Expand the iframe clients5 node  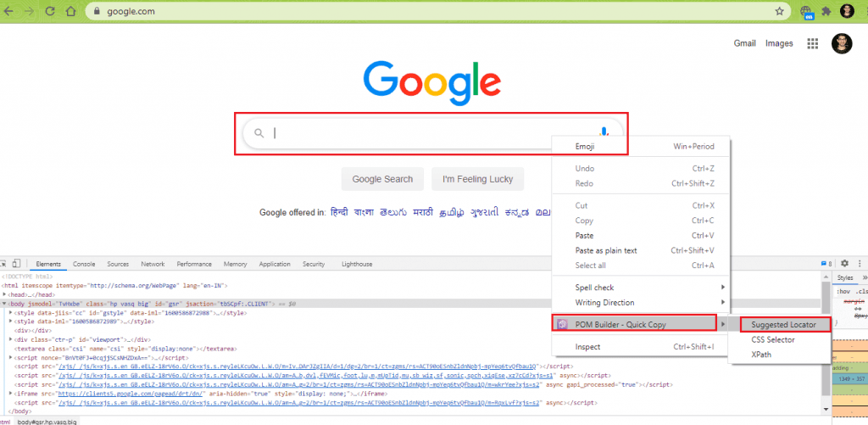[11, 394]
